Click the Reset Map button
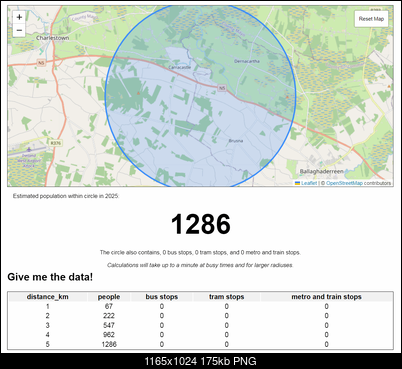 [371, 19]
